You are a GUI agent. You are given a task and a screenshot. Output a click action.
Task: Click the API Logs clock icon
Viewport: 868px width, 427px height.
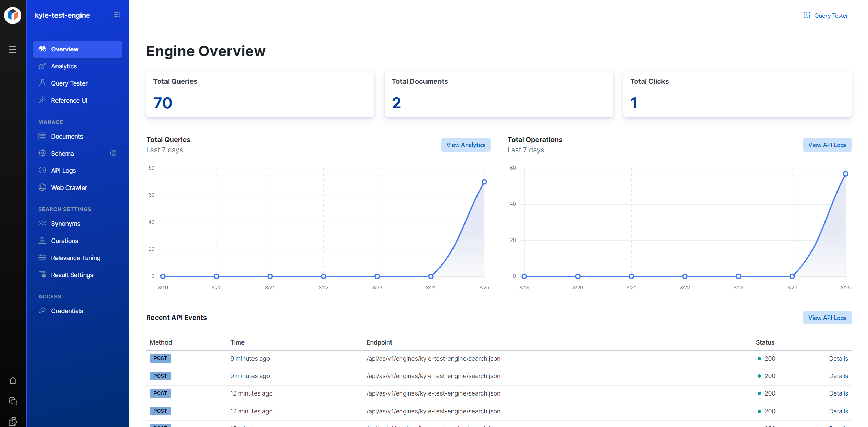[x=42, y=170]
